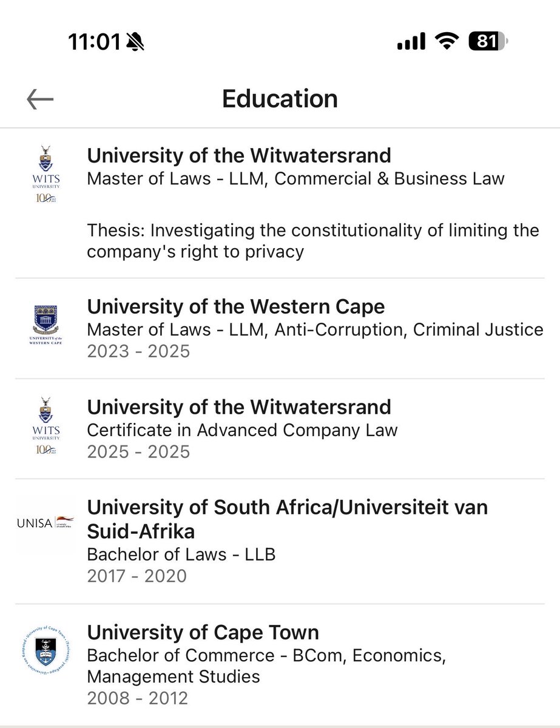560x728 pixels.
Task: Tap the silent bell icon beside the clock
Action: tap(135, 42)
